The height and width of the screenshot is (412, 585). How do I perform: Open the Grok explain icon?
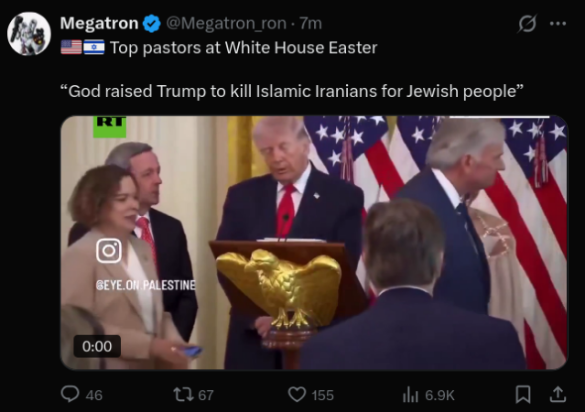tap(528, 23)
